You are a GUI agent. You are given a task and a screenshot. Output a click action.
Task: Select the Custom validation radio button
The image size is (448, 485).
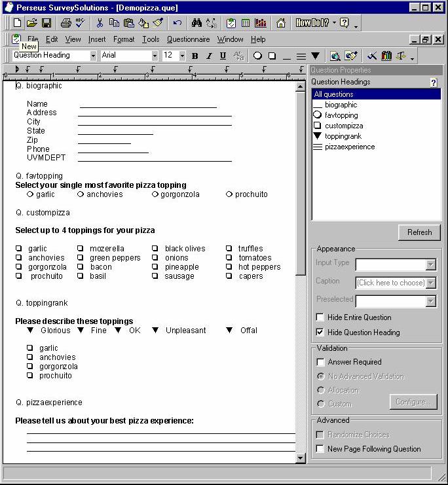(x=321, y=404)
